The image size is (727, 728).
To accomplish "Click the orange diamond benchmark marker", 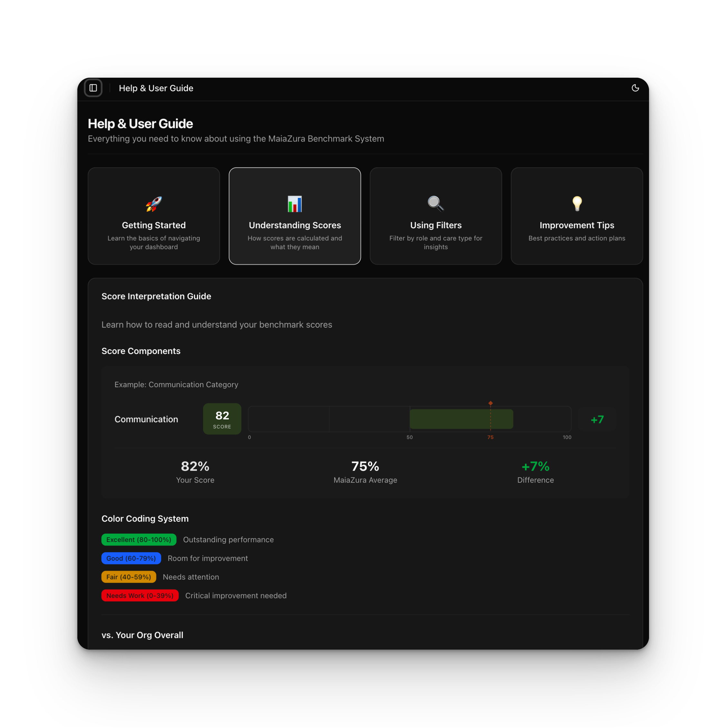I will pyautogui.click(x=490, y=403).
